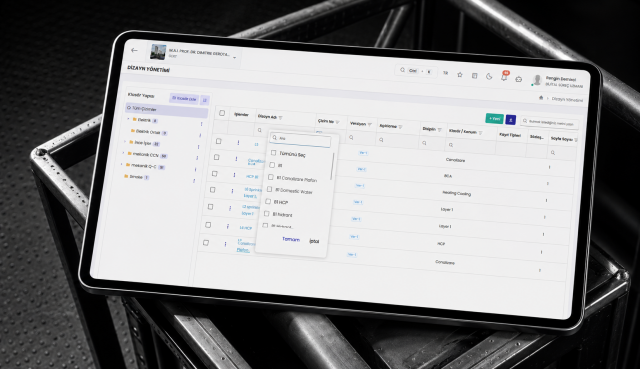The width and height of the screenshot is (640, 369).
Task: Select the checkbox of Heating Cooling row
Action: tap(215, 173)
